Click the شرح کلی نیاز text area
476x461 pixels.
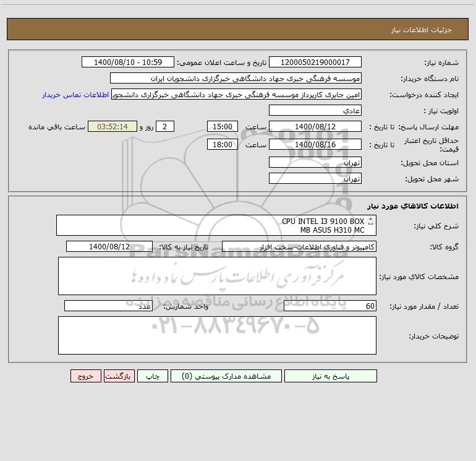click(216, 225)
